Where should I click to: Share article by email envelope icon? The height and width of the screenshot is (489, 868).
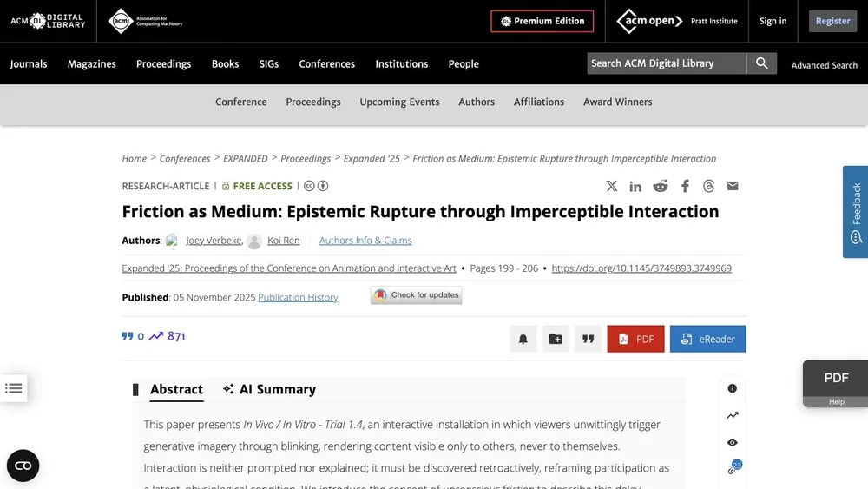click(x=733, y=186)
